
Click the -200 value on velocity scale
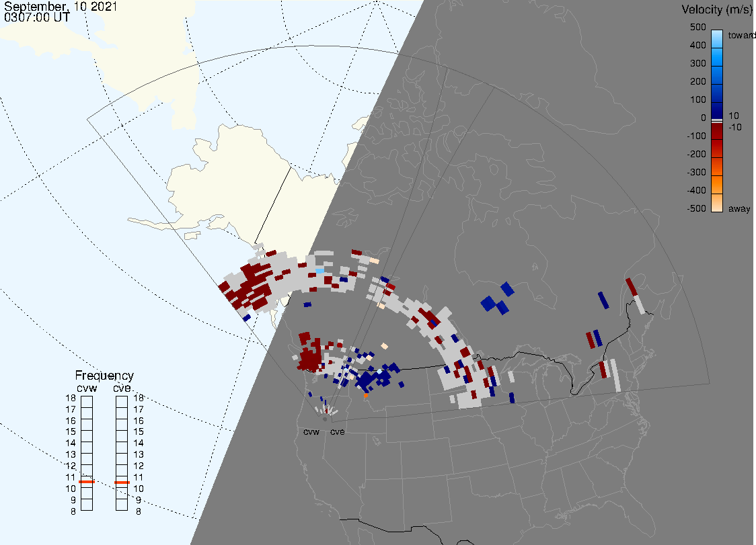pos(696,154)
